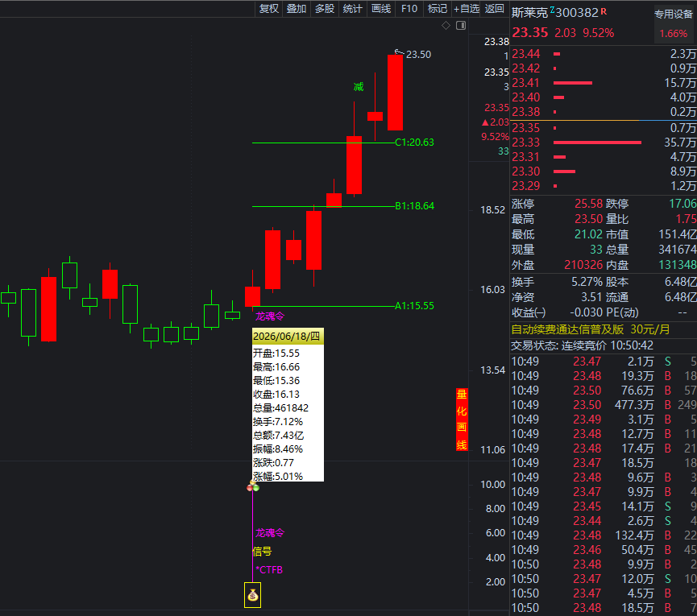Screen dimensions: 697x616
Task: Click the red up-triangle next to 2.03
Action: [x=485, y=122]
